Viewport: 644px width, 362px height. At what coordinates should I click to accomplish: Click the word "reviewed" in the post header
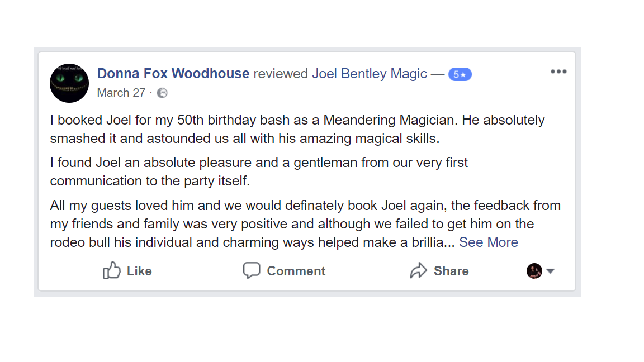pyautogui.click(x=281, y=74)
